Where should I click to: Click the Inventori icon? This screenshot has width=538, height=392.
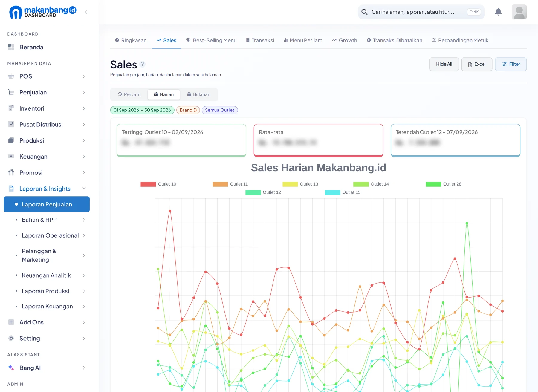pyautogui.click(x=11, y=108)
